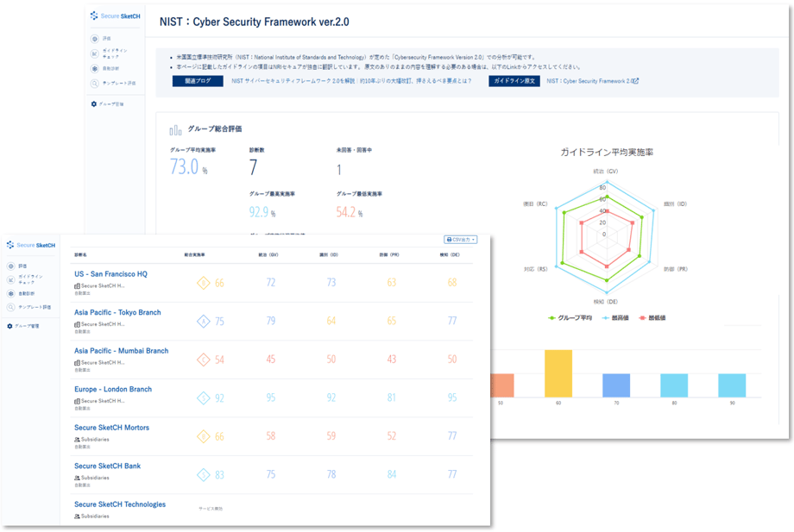Click the 検知 (DE) axis label on radar chart
Viewport: 794px width, 532px height.
606,302
